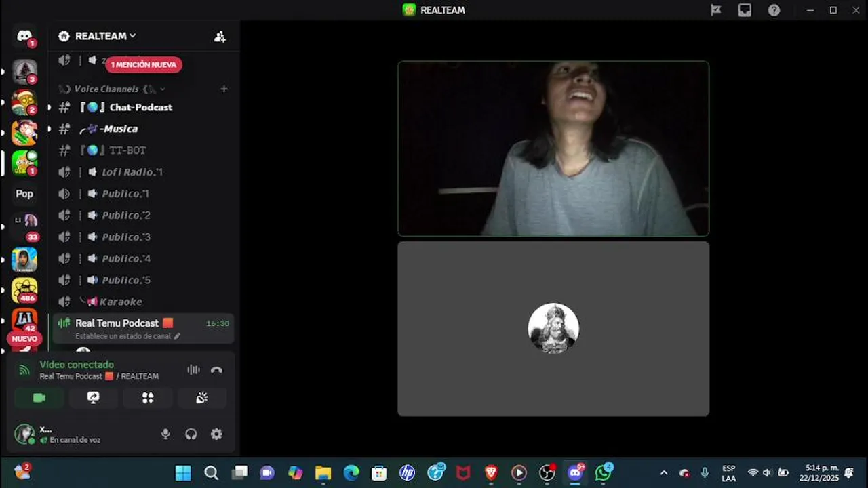Open taskbar Search
This screenshot has width=868, height=488.
tap(211, 472)
